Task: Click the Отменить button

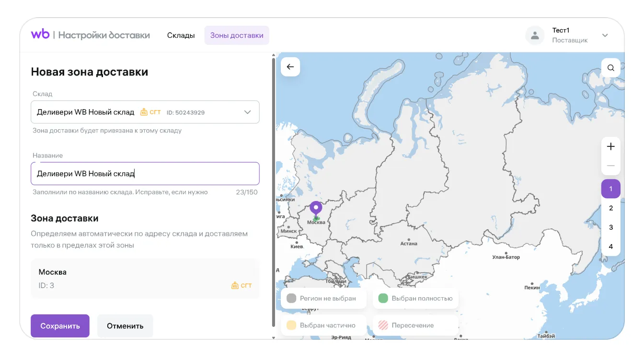Action: coord(125,326)
